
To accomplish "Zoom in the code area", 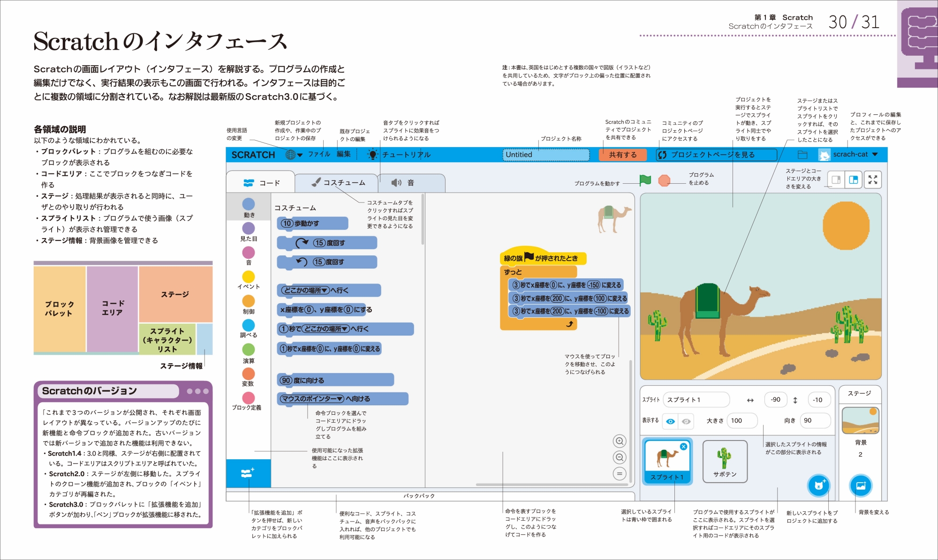I will pos(620,441).
